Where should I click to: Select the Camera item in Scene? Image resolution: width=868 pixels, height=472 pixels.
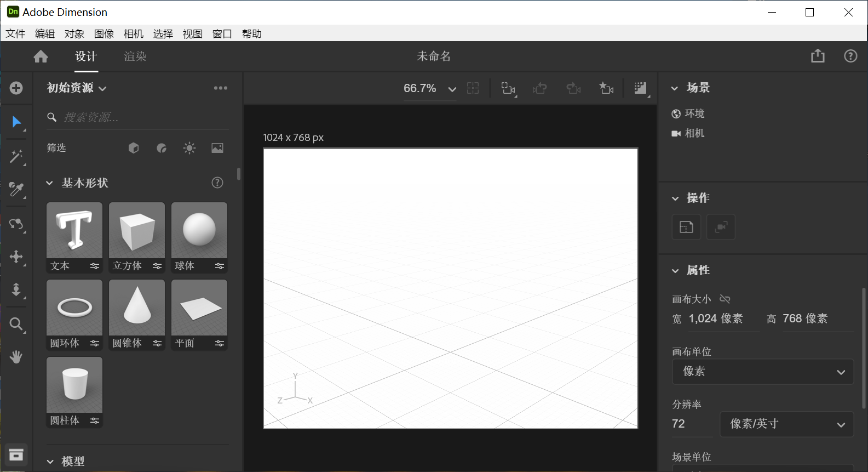pyautogui.click(x=688, y=133)
